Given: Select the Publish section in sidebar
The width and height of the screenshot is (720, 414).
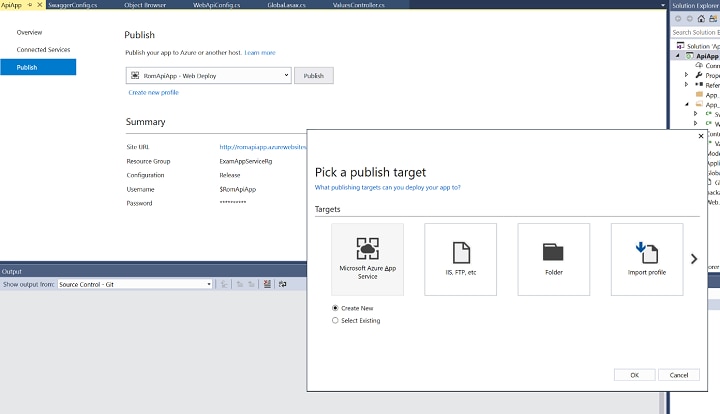Looking at the screenshot, I should click(x=38, y=67).
